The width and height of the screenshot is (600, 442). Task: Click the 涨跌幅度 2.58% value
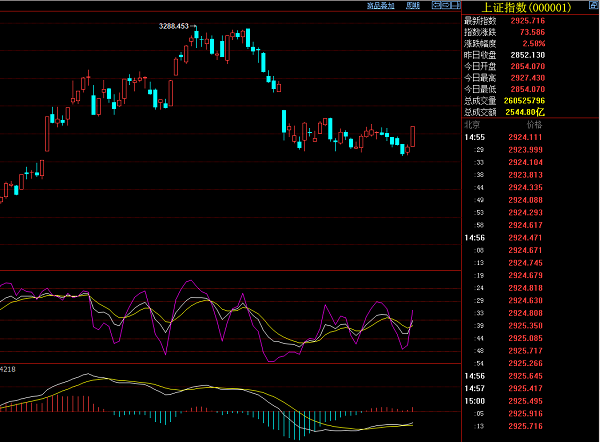pyautogui.click(x=534, y=43)
